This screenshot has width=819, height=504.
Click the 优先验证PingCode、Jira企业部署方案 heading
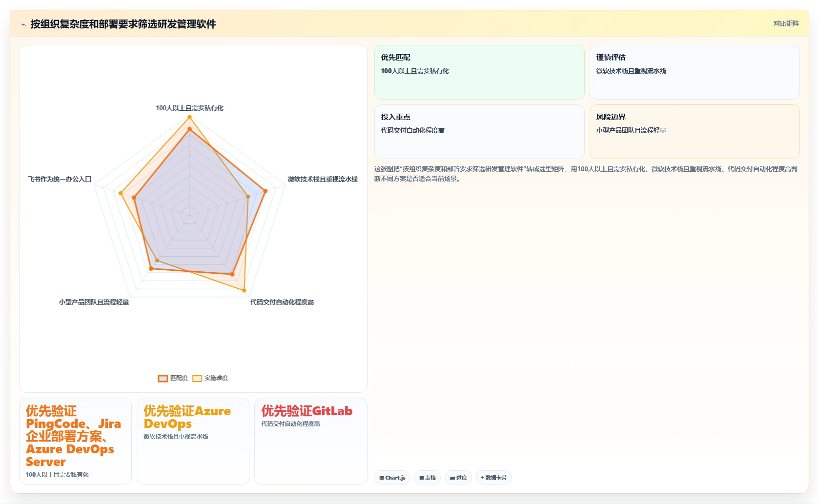74,436
